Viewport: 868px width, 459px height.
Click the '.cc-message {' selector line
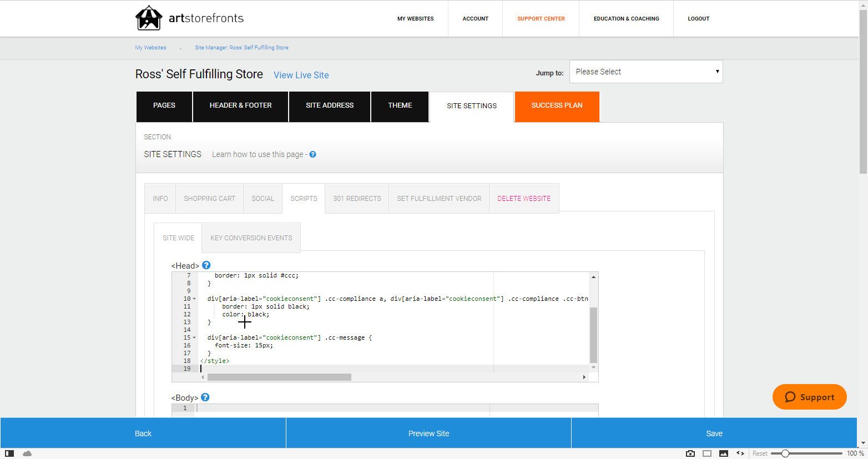point(289,337)
